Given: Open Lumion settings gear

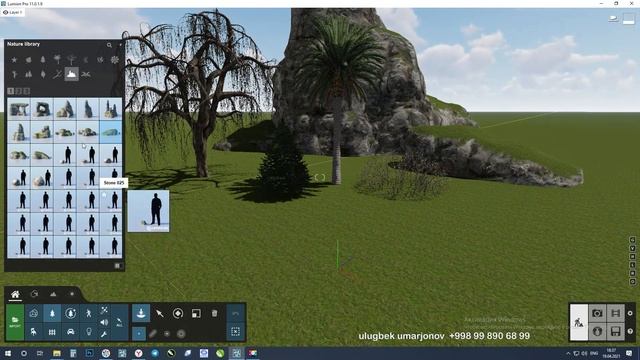Looking at the screenshot, I should (630, 313).
